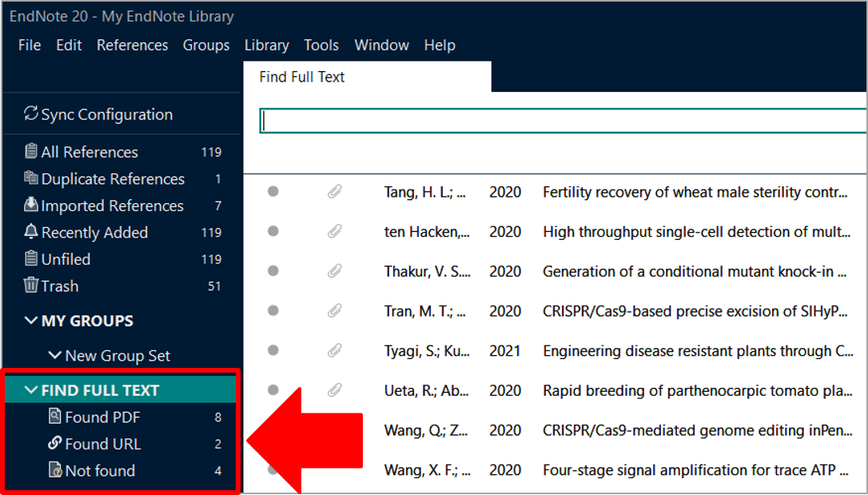Click the title "CRISPR/Cas9-mediated genome editing inPen..."
The height and width of the screenshot is (495, 868).
click(698, 430)
